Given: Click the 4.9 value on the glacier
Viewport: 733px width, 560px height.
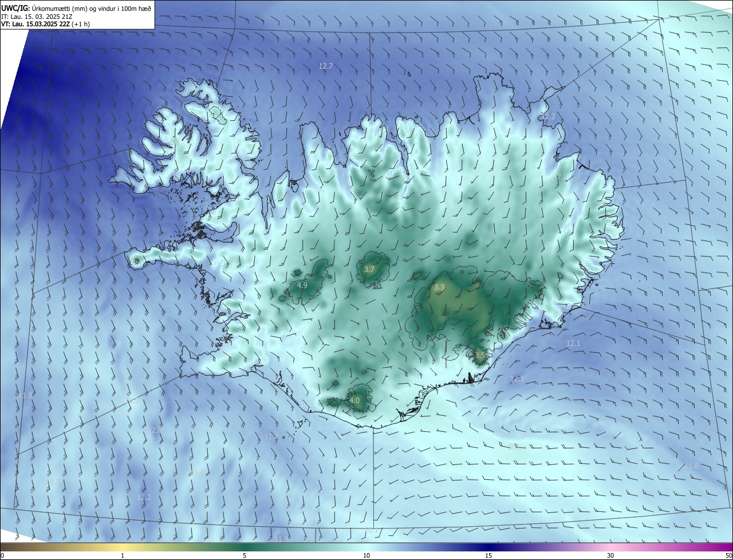Looking at the screenshot, I should pyautogui.click(x=302, y=285).
